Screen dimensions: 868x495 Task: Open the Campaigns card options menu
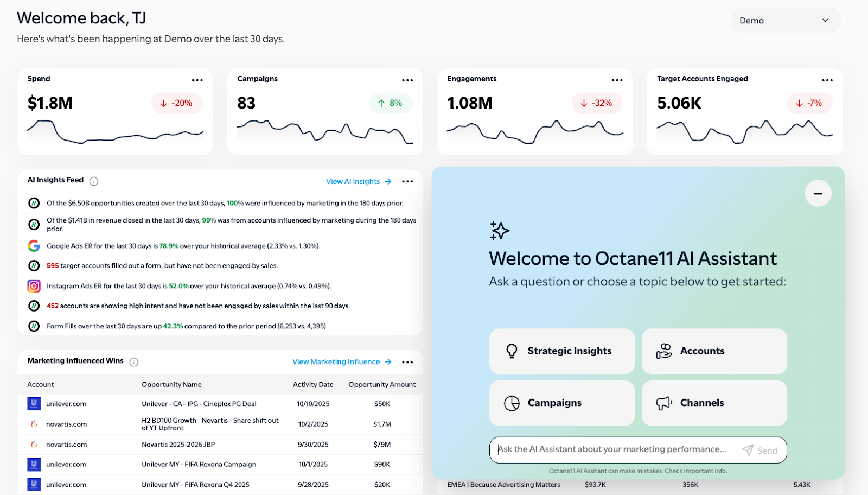(407, 80)
